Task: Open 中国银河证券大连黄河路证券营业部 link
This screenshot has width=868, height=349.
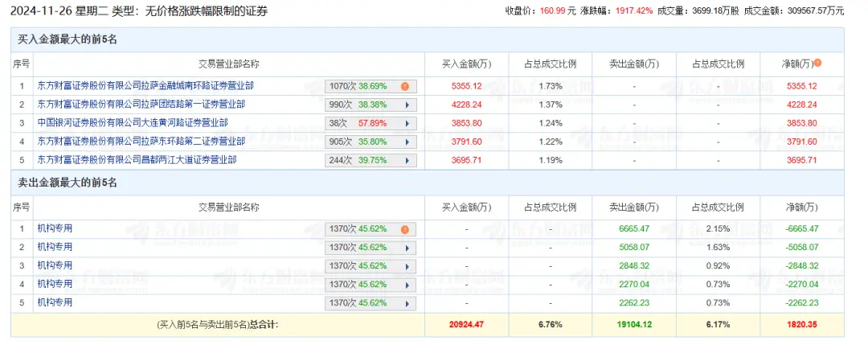Action: (133, 122)
